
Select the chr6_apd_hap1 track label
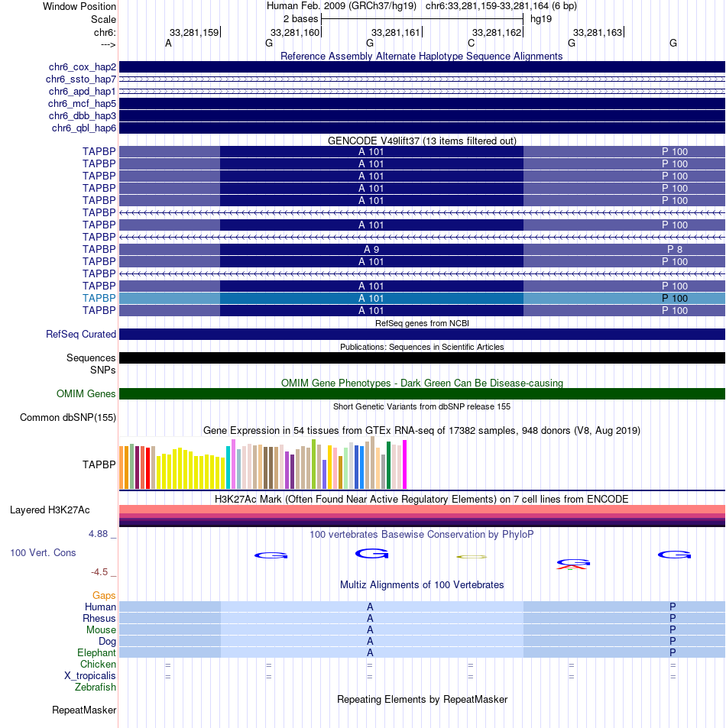click(83, 92)
